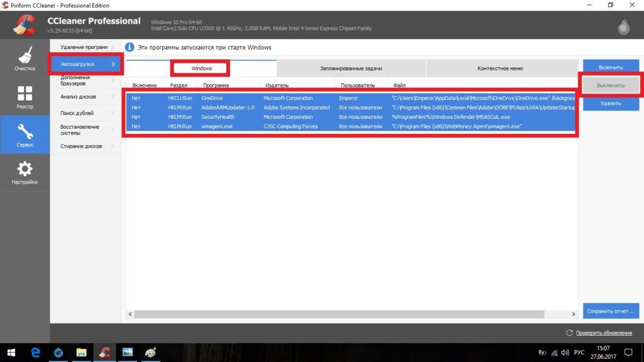This screenshot has width=644, height=362.
Task: Sort by Включено column header
Action: [145, 85]
